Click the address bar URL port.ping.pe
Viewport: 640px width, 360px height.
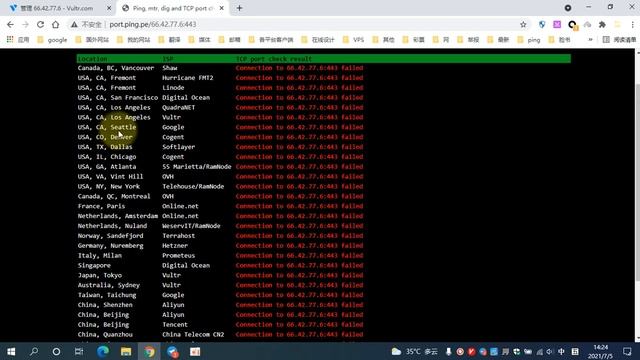[153, 24]
